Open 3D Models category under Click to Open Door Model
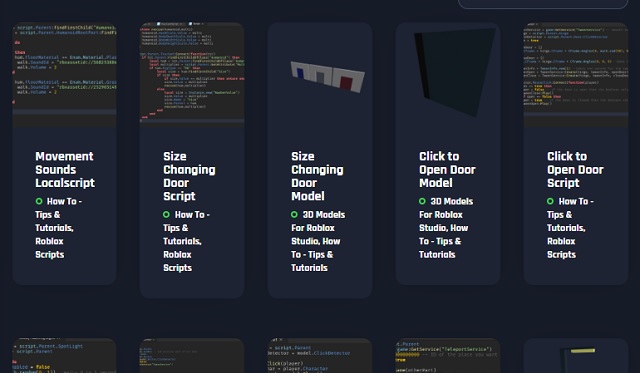Screen dimensions: 640x373 [x=452, y=201]
